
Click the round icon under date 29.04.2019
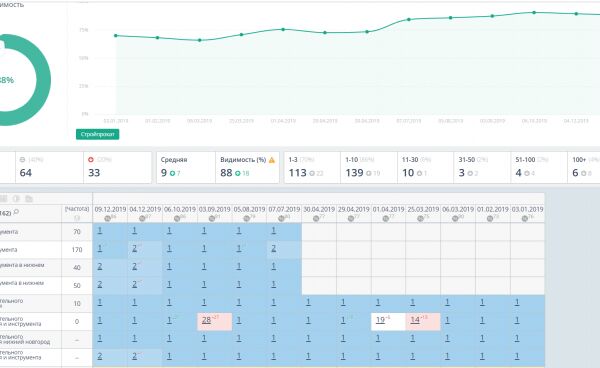point(351,218)
